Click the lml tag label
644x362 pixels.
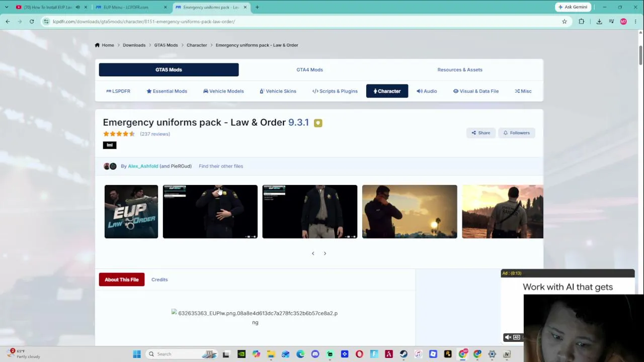[110, 145]
